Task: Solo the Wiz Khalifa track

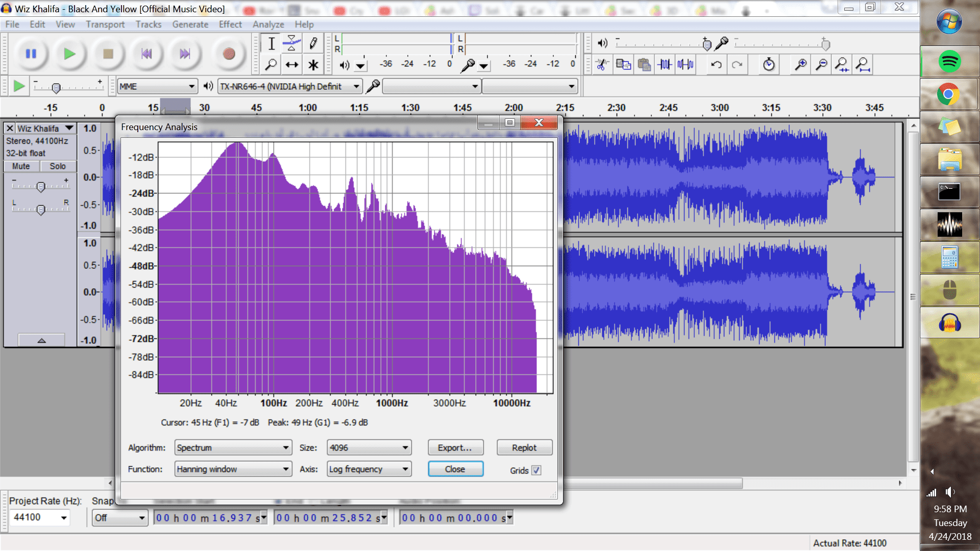Action: coord(58,166)
